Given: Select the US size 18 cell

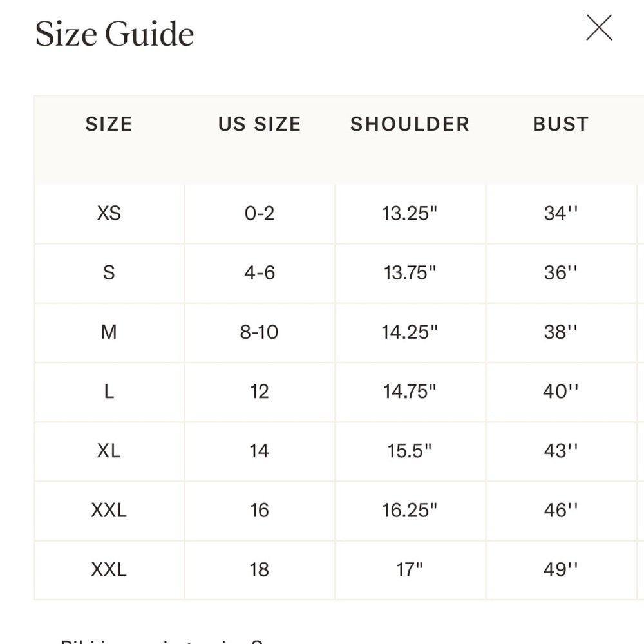Looking at the screenshot, I should pyautogui.click(x=260, y=570).
